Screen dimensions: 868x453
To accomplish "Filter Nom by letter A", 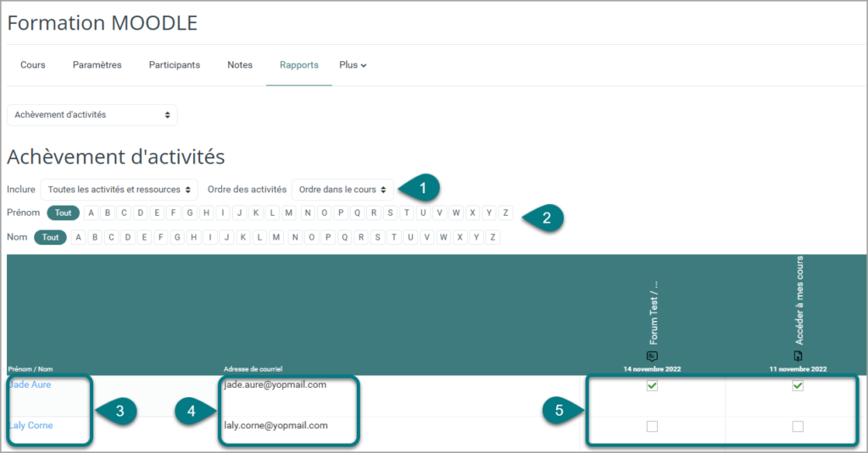I will pos(79,237).
